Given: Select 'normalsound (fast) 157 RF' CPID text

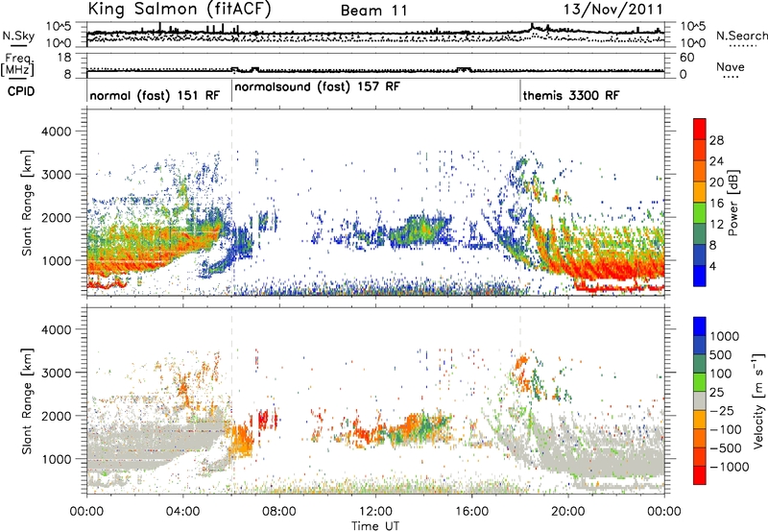Looking at the screenshot, I should point(318,86).
